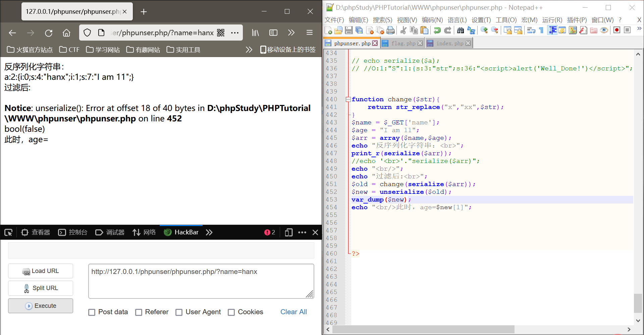The height and width of the screenshot is (335, 644).
Task: Copy selection using Notepad++ toolbar copy icon
Action: [414, 31]
